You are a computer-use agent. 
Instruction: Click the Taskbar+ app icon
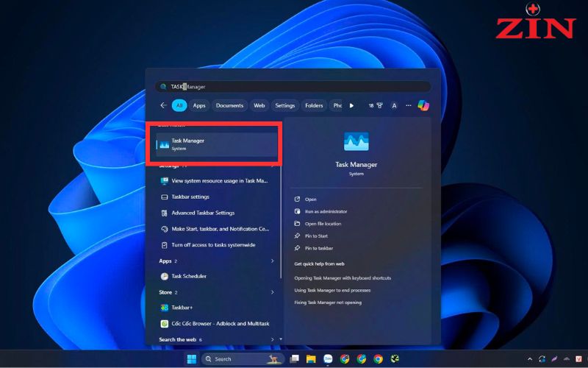(164, 308)
